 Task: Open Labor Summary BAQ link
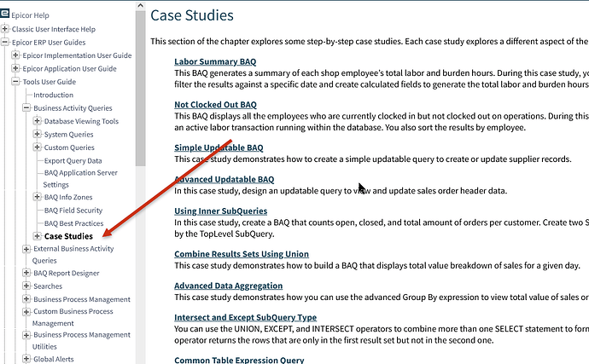(215, 61)
